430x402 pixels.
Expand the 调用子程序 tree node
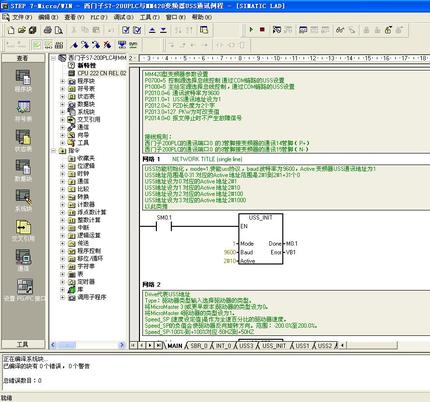62,297
